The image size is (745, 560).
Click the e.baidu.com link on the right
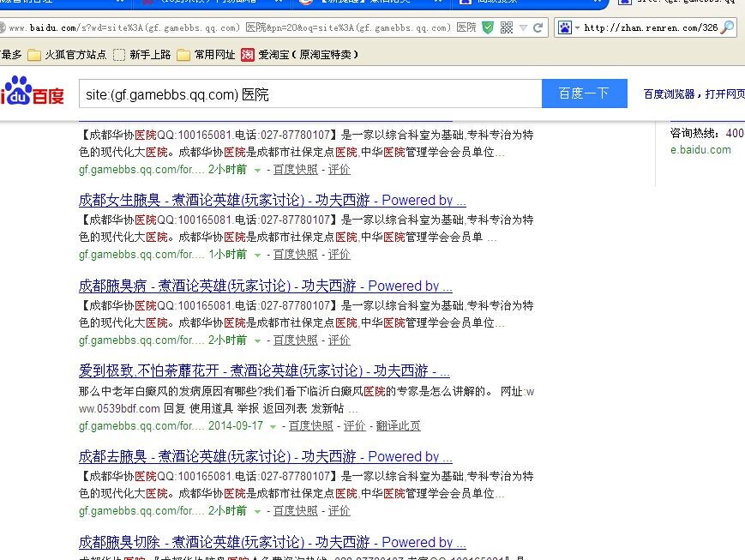(x=700, y=150)
